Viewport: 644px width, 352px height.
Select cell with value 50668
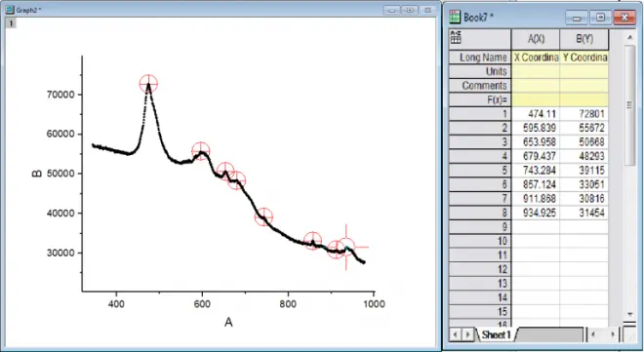click(584, 142)
